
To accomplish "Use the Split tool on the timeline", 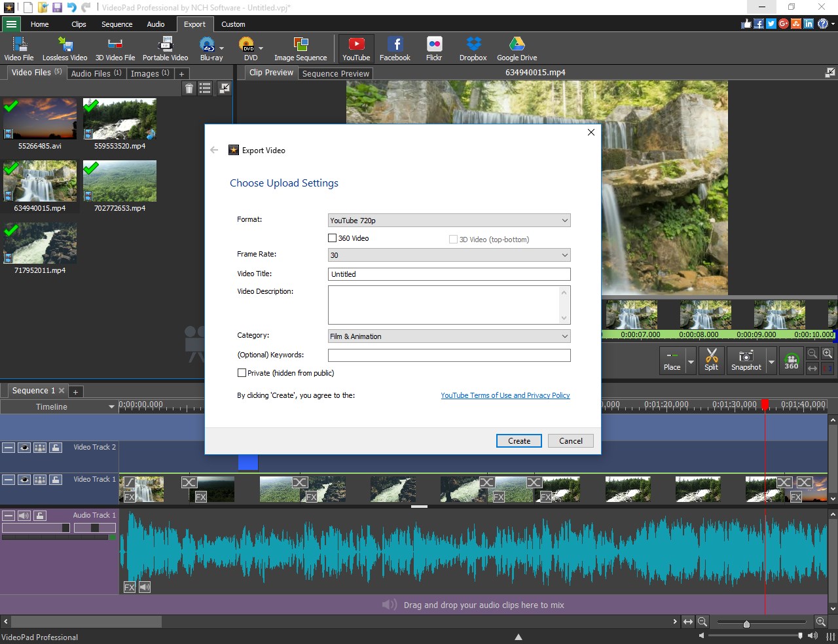I will (x=711, y=360).
